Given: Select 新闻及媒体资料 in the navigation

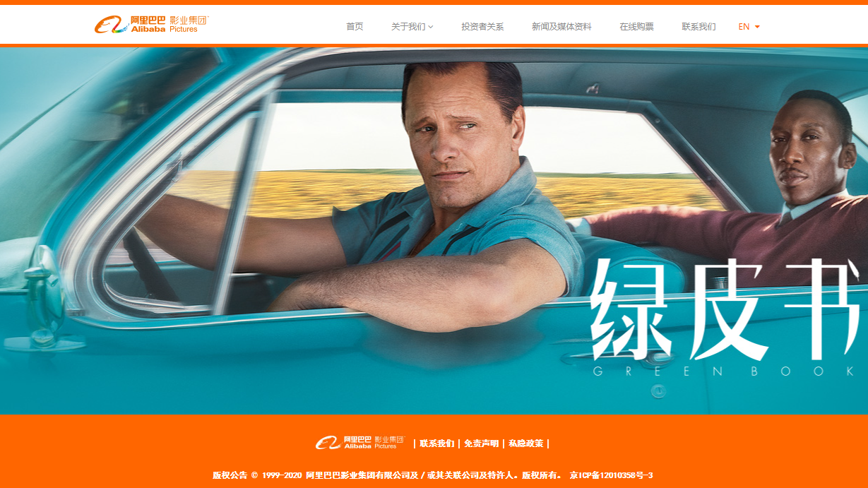Looking at the screenshot, I should coord(561,27).
